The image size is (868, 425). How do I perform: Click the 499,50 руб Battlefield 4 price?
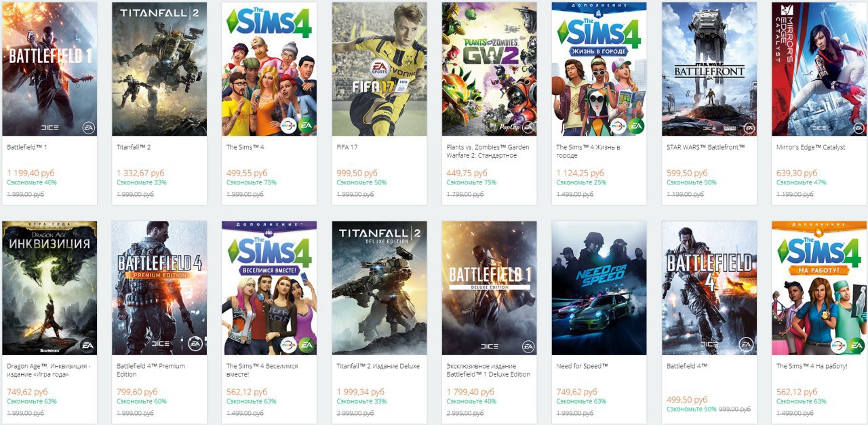(x=687, y=400)
